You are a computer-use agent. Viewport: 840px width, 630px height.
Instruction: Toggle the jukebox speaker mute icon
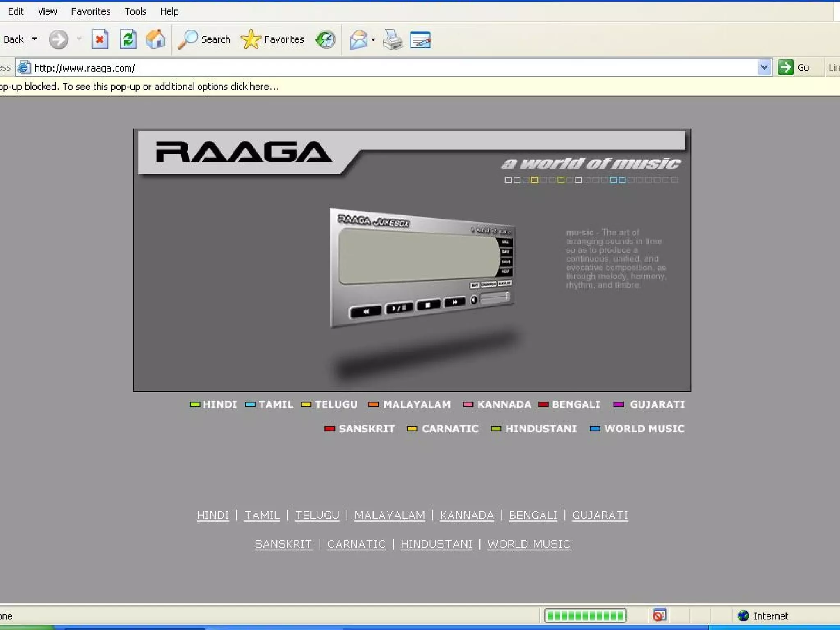click(474, 300)
